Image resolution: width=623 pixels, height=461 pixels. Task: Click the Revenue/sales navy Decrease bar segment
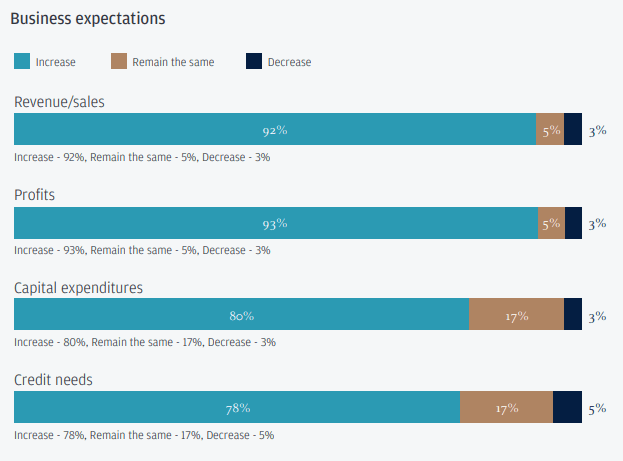[573, 130]
